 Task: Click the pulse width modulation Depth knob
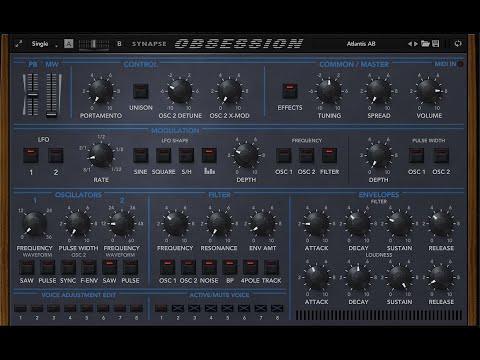tap(379, 155)
